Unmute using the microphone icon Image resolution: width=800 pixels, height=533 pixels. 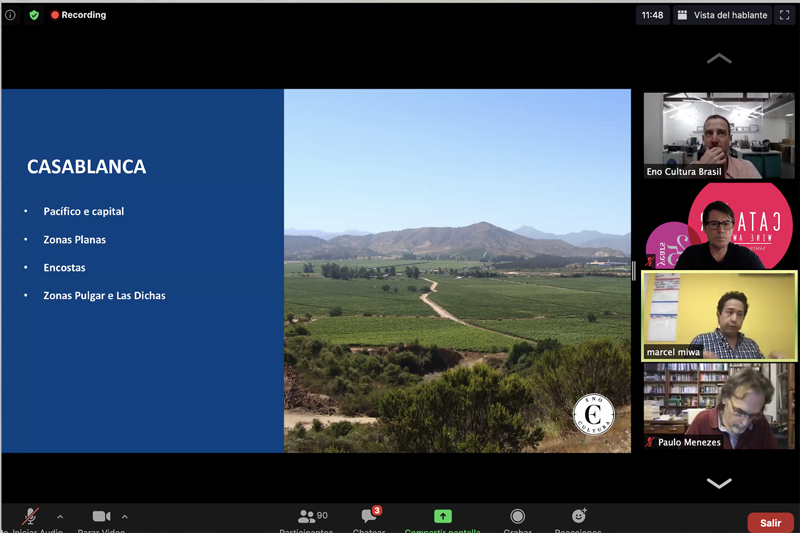(x=31, y=517)
